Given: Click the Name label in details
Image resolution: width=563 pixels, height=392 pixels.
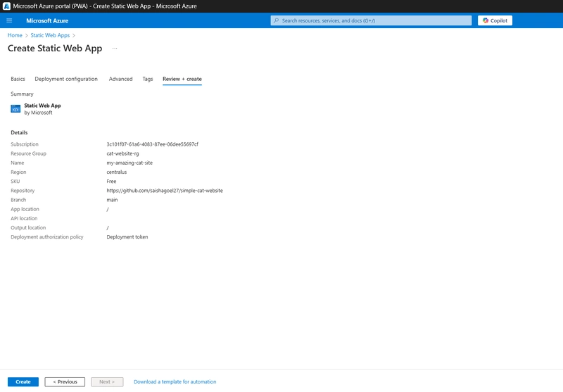Looking at the screenshot, I should tap(17, 163).
